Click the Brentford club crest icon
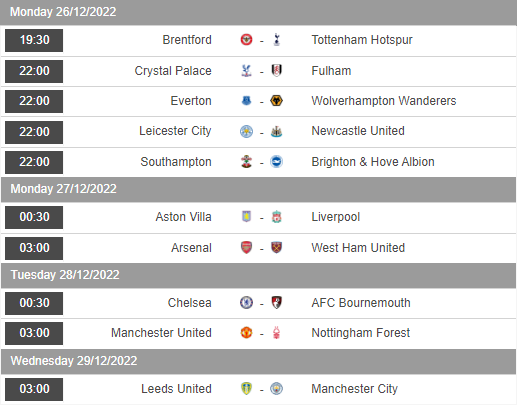 coord(246,40)
